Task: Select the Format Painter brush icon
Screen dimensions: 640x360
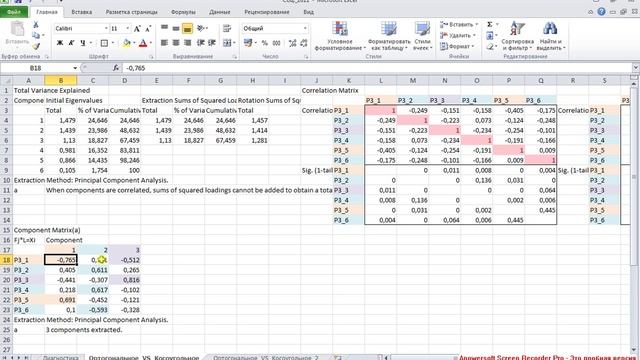Action: (x=36, y=46)
